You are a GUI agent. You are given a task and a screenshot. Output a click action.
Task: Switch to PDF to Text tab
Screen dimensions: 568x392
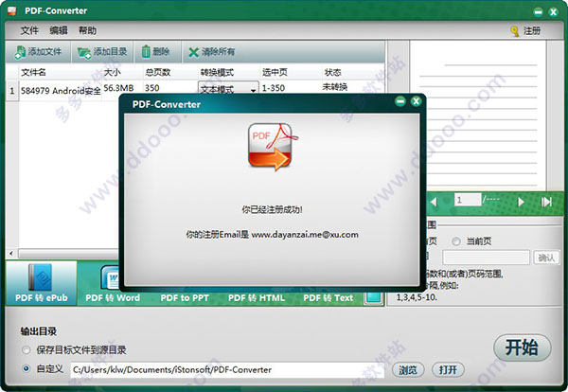click(328, 298)
